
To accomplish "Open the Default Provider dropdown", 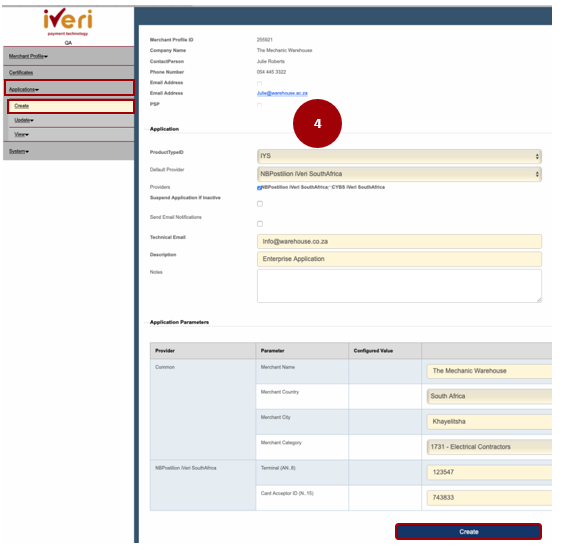I will coord(399,174).
